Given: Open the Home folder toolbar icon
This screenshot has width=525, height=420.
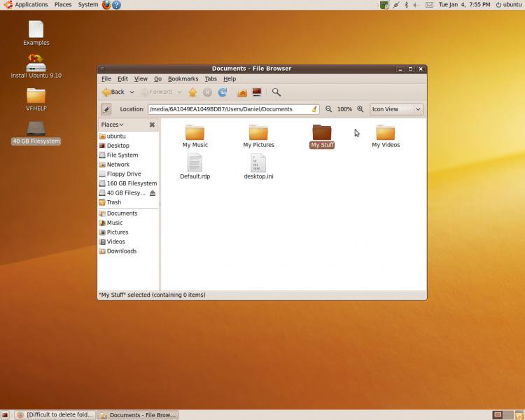Looking at the screenshot, I should 242,92.
